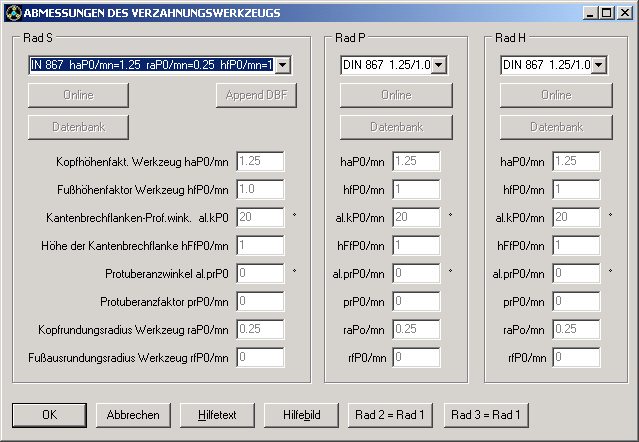This screenshot has width=639, height=442.
Task: Open the Rad S tool profile dropdown
Action: coord(282,65)
